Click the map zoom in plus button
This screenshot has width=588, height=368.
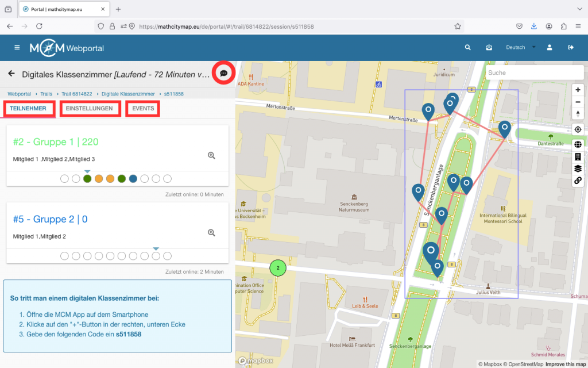click(x=578, y=90)
